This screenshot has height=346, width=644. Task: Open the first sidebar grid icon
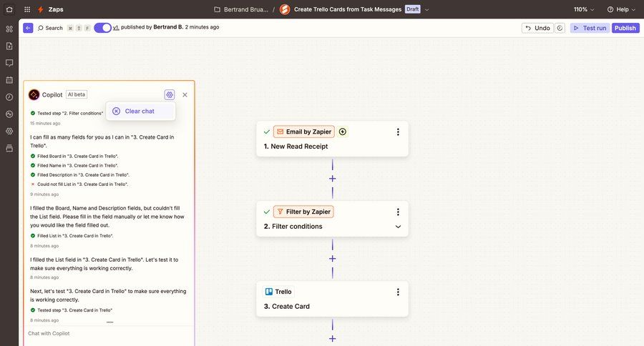point(9,29)
